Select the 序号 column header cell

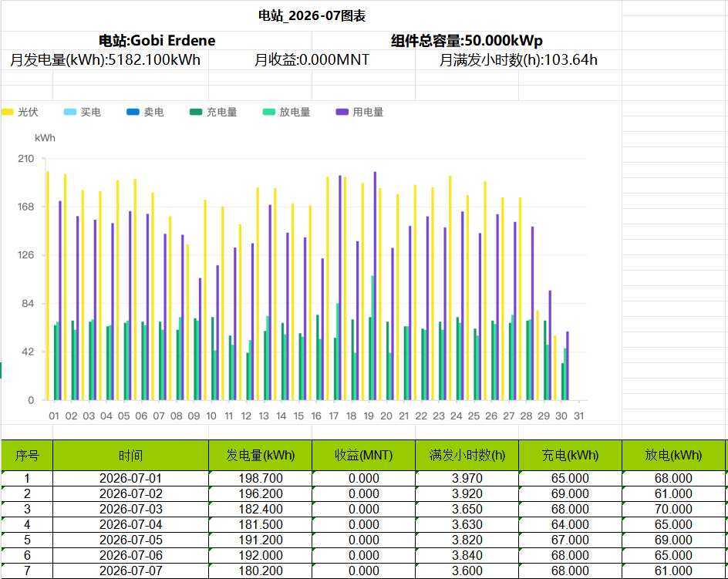point(27,456)
